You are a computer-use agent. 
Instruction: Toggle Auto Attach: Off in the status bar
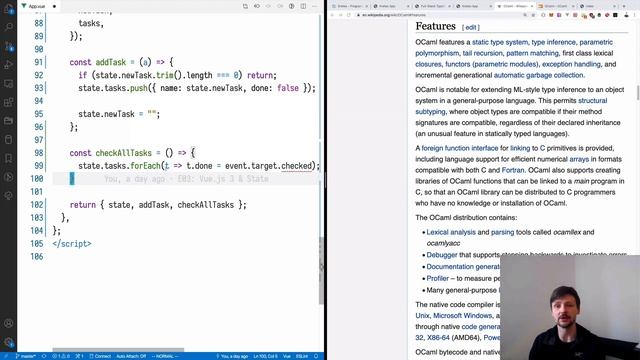coord(131,356)
